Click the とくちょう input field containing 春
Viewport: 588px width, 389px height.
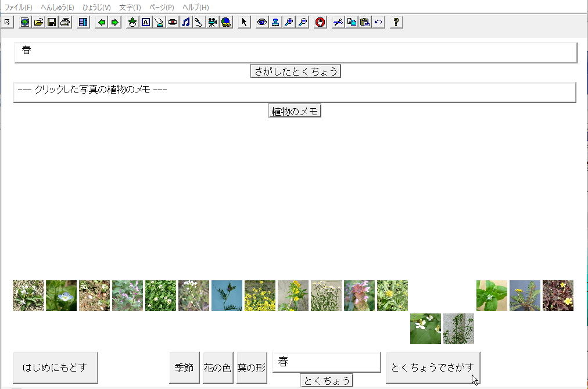(327, 362)
